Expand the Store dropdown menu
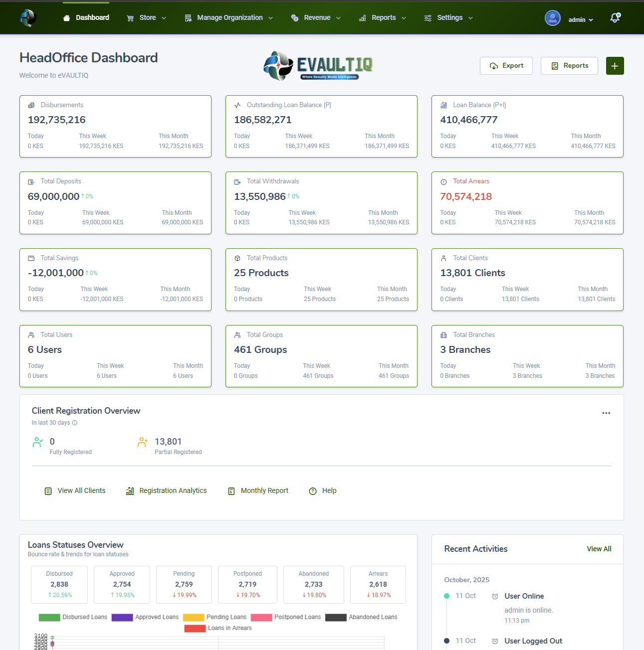 click(147, 18)
